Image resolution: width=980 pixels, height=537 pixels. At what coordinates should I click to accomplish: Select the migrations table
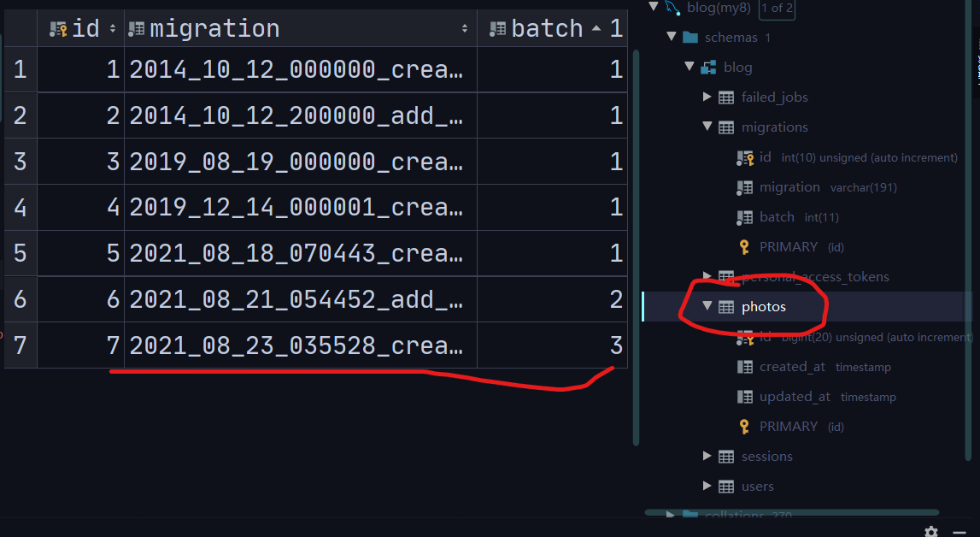tap(774, 127)
